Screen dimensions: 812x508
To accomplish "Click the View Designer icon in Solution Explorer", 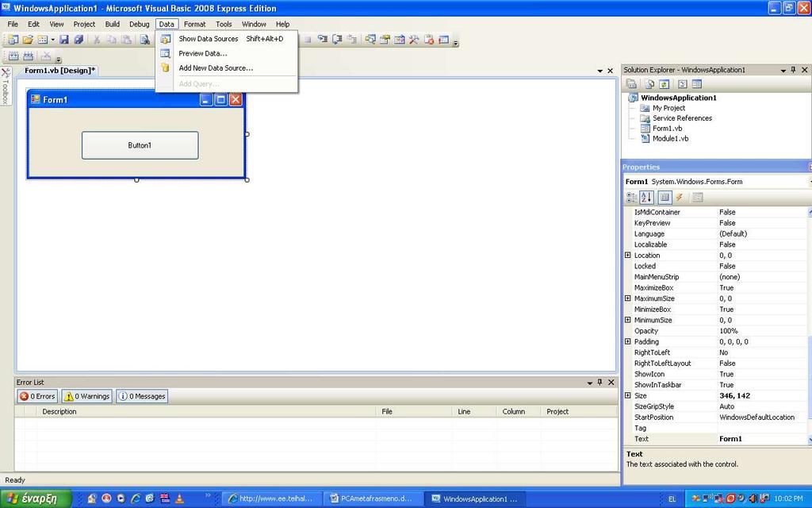I will pos(697,84).
